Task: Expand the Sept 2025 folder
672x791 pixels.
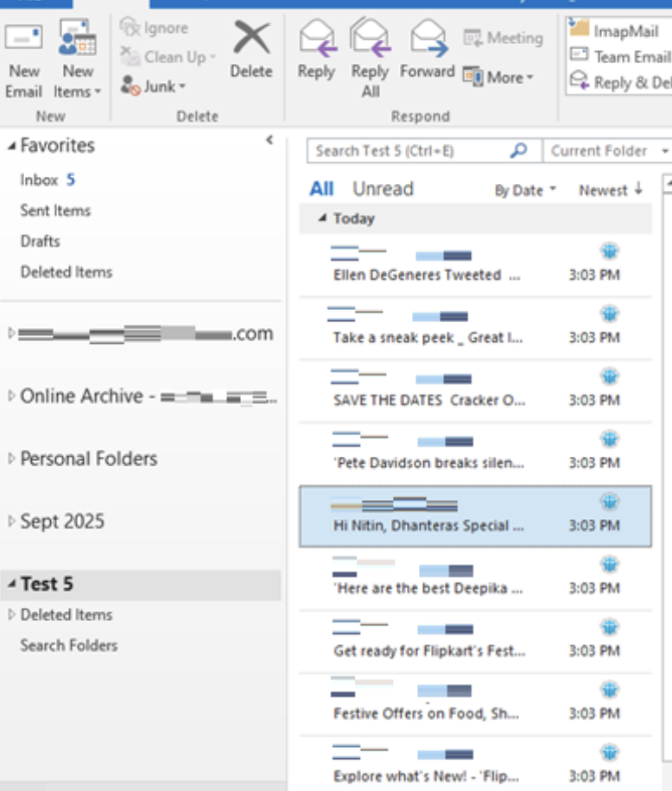Action: click(x=11, y=522)
